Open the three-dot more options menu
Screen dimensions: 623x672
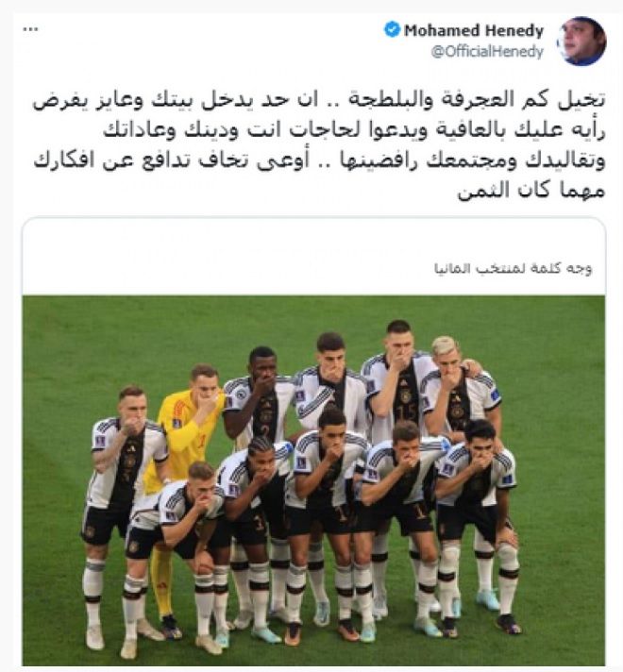tap(30, 29)
